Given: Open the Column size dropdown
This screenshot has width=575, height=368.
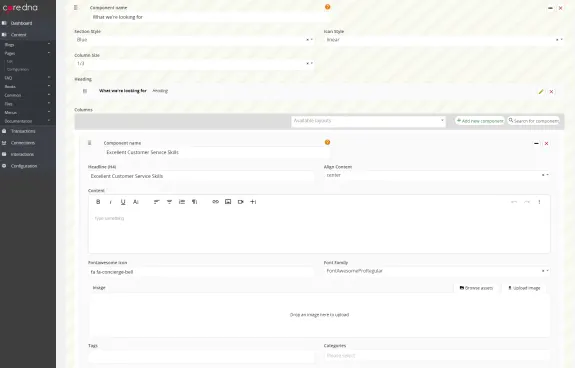Looking at the screenshot, I should tap(194, 64).
